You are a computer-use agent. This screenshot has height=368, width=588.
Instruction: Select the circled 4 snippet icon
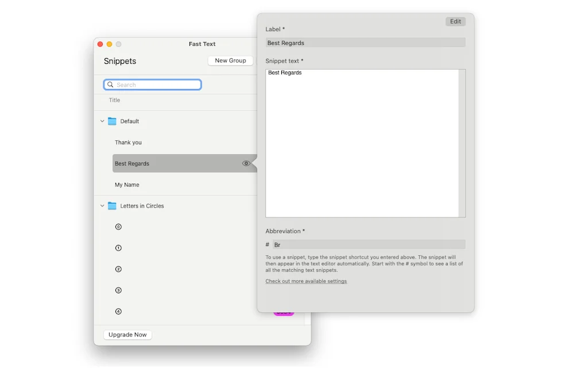pyautogui.click(x=118, y=311)
